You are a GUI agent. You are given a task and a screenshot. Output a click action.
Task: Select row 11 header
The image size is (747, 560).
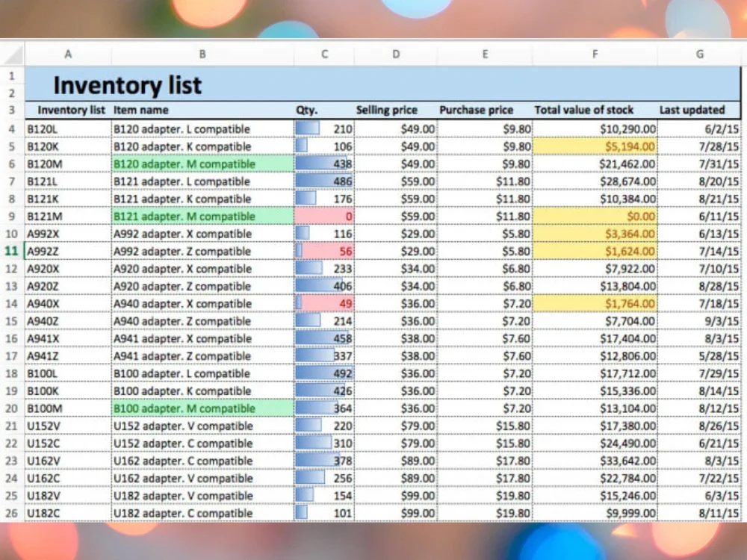[12, 251]
